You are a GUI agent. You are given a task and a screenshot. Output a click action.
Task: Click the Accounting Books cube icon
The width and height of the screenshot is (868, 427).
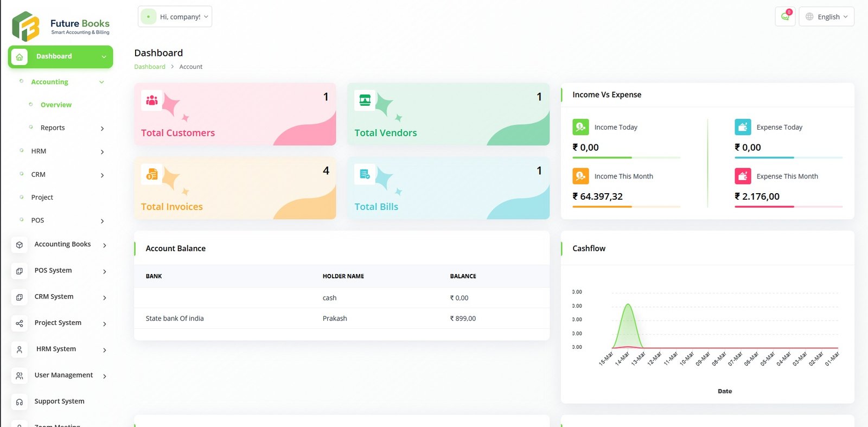20,245
